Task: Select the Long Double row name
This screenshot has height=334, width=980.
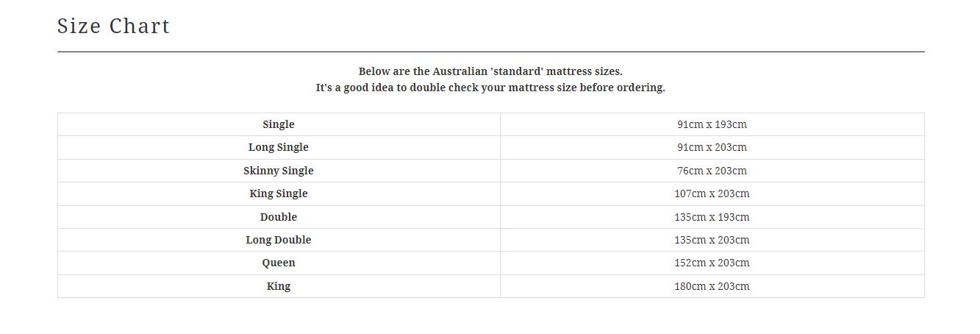Action: coord(279,240)
